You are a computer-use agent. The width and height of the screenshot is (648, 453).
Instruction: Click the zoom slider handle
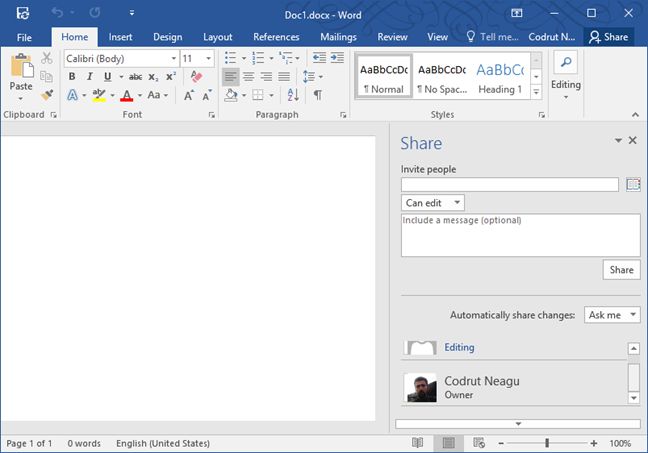(x=547, y=443)
